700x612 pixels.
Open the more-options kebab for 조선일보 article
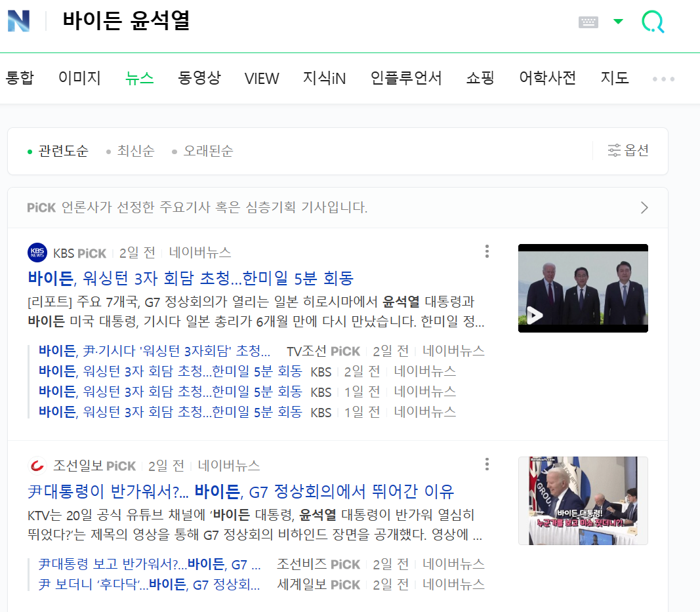coord(487,464)
